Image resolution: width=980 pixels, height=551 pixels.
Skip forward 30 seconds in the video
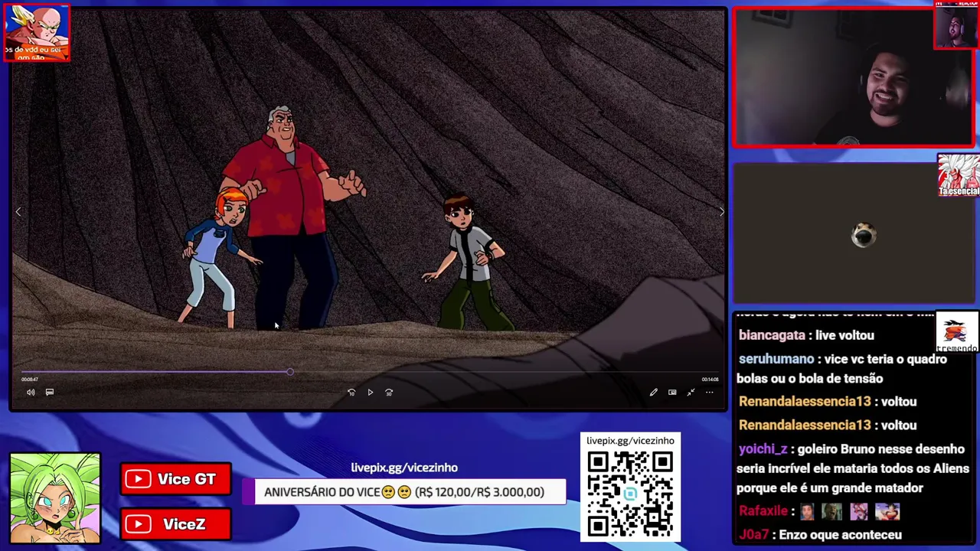(x=389, y=393)
